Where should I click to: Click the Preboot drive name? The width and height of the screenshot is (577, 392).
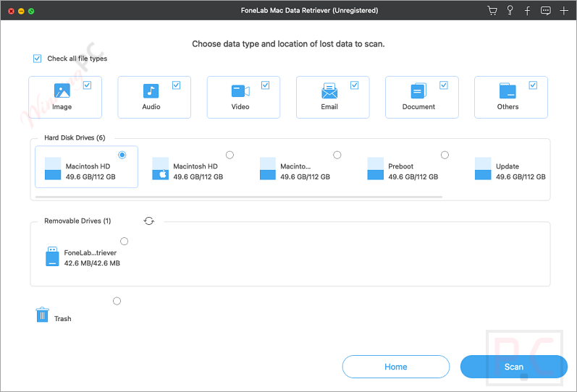pos(400,166)
